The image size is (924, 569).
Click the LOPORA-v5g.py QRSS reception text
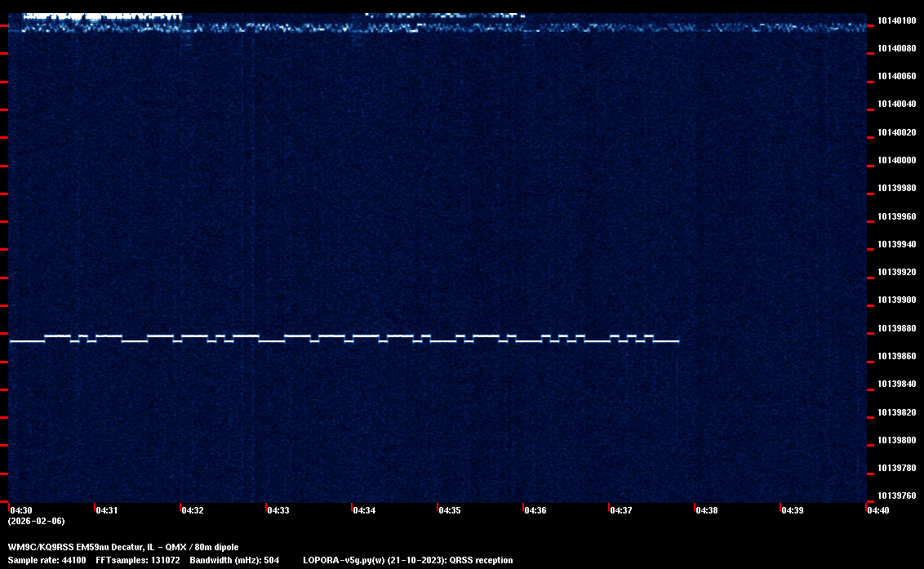pyautogui.click(x=407, y=560)
